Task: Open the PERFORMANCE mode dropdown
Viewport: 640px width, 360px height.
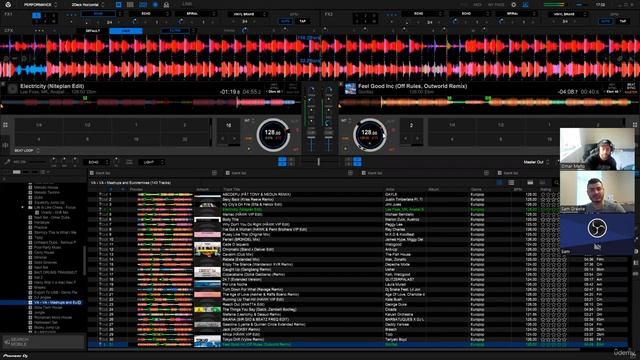Action: [x=40, y=4]
